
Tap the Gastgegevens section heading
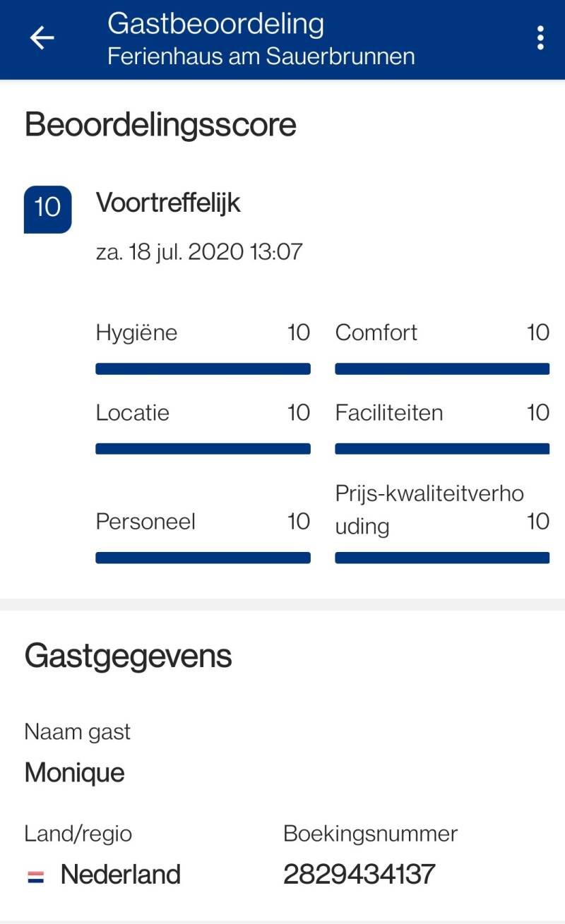pos(128,656)
